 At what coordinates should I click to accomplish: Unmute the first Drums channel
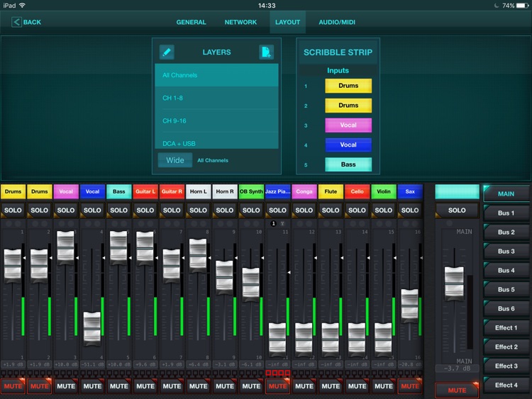point(13,386)
